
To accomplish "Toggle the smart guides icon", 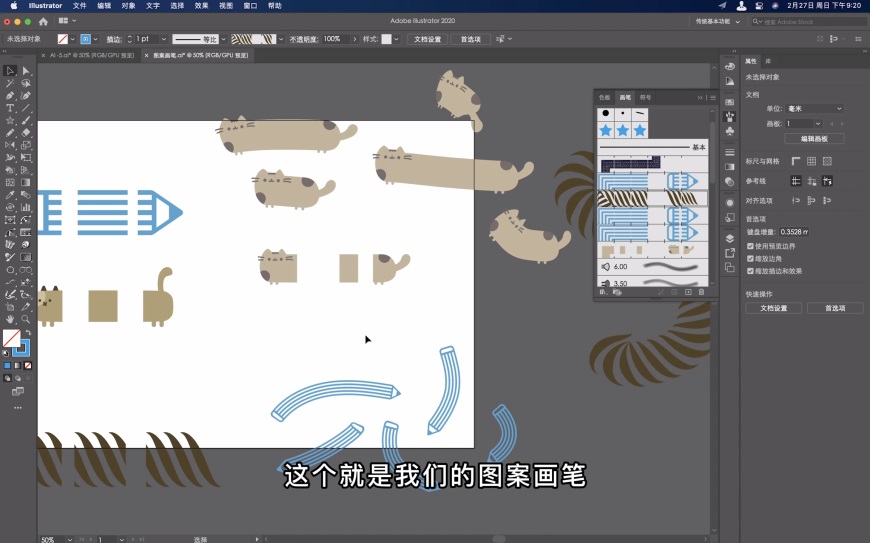I will tap(827, 181).
